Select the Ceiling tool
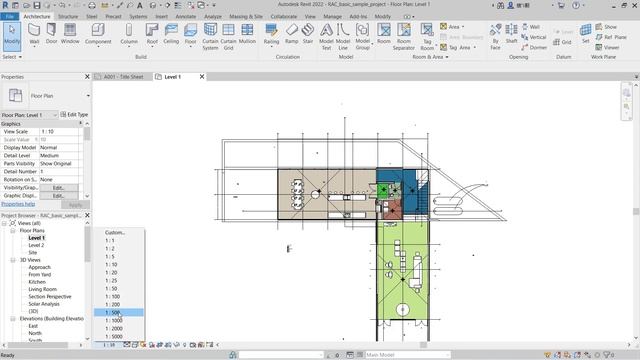The image size is (640, 360). coord(171,34)
